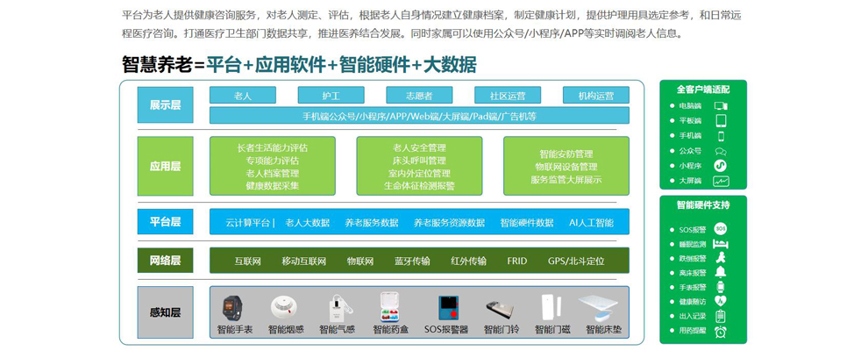Click the 感知层 layer label
Screen dimensions: 868x351
166,312
